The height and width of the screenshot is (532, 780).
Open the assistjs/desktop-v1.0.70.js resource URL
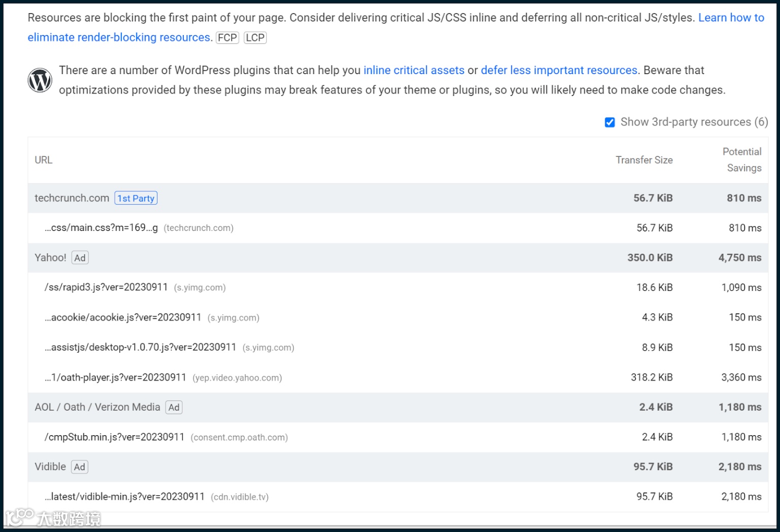pos(141,347)
